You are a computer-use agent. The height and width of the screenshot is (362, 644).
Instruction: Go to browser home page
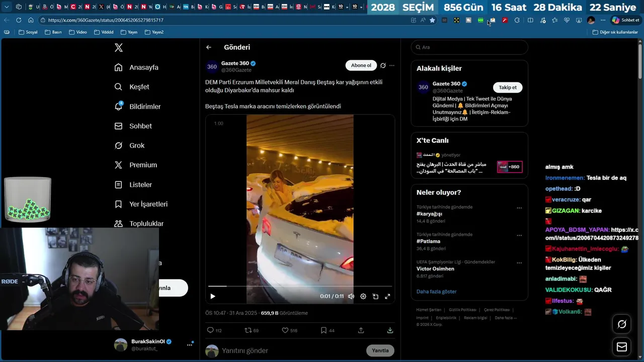[31, 20]
